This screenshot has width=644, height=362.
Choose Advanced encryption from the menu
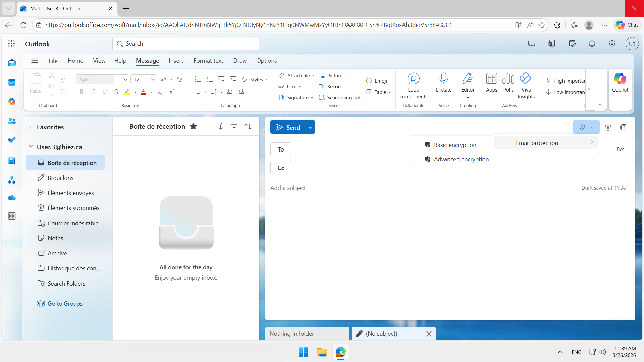click(461, 159)
